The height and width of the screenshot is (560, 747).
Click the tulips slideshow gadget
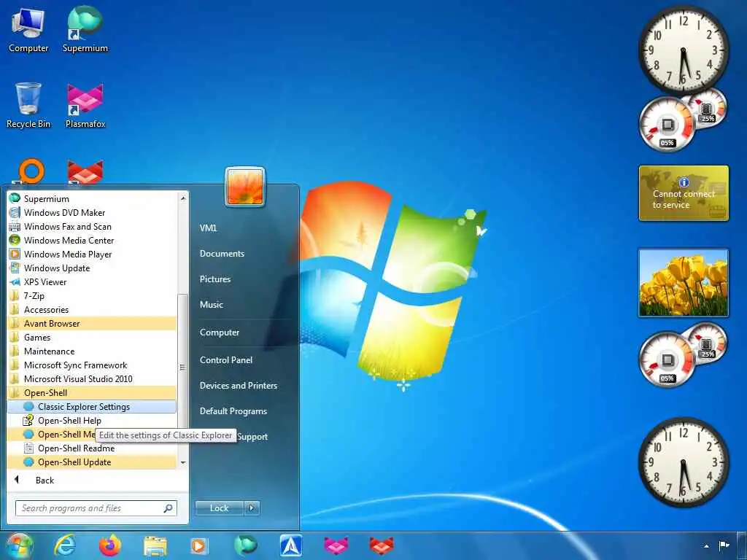click(x=683, y=283)
